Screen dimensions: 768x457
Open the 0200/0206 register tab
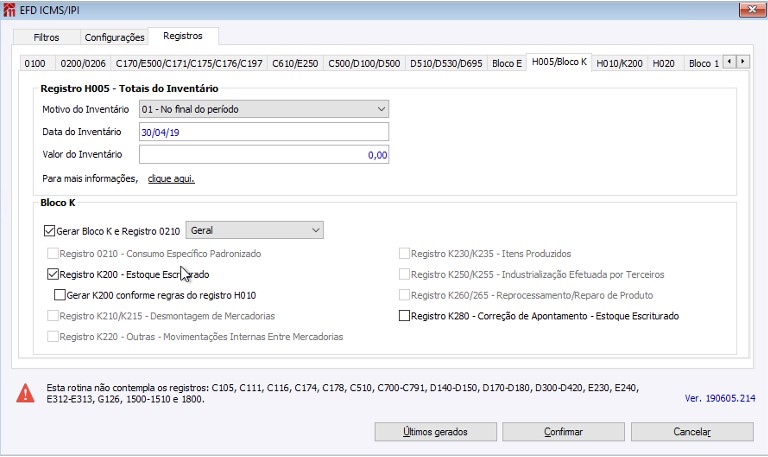click(x=83, y=63)
